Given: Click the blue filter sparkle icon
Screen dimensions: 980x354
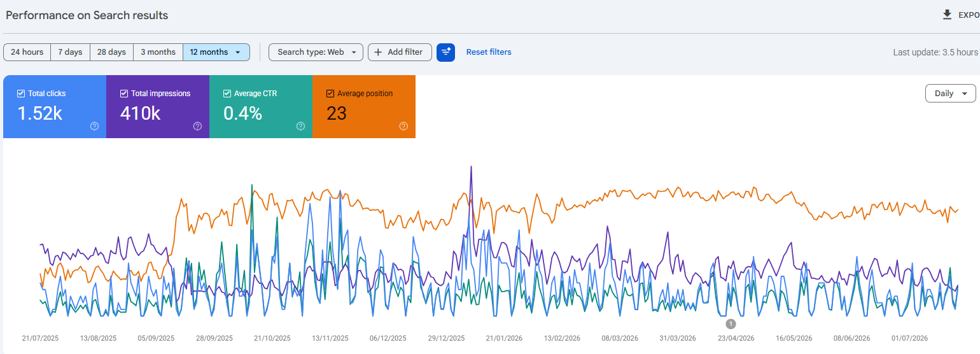Looking at the screenshot, I should pos(446,52).
